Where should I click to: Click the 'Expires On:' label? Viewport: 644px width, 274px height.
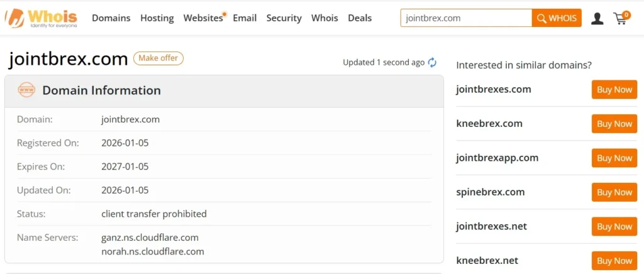coord(41,167)
